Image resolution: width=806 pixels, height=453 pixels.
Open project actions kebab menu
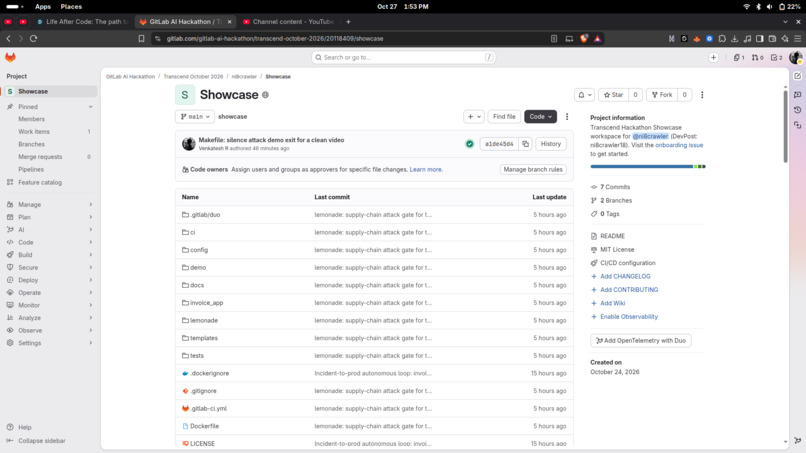tap(702, 95)
